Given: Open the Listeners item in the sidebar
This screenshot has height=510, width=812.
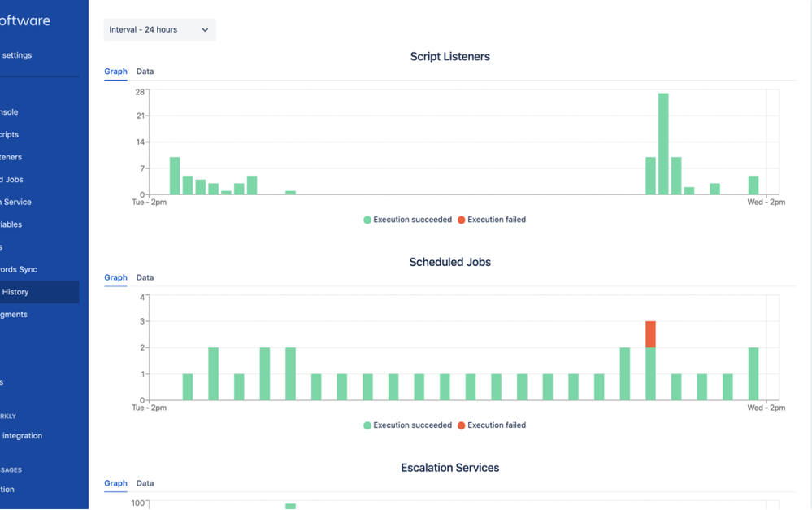Looking at the screenshot, I should [11, 157].
